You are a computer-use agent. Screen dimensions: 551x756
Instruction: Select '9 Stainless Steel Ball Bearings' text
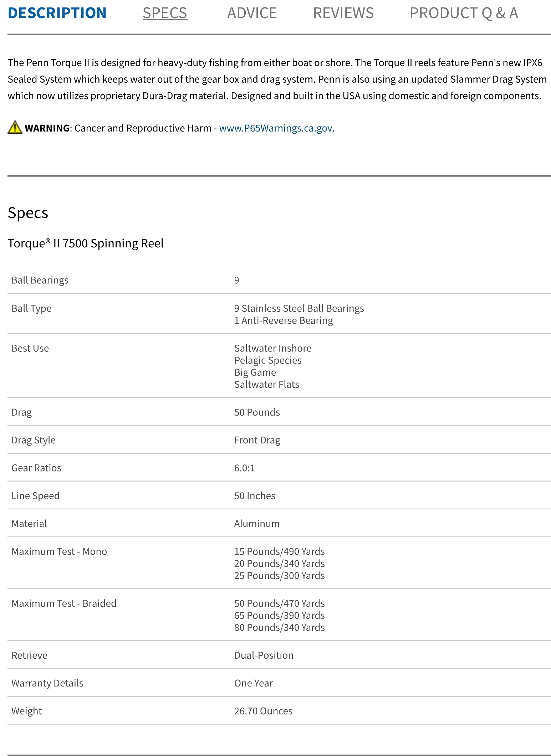(299, 308)
